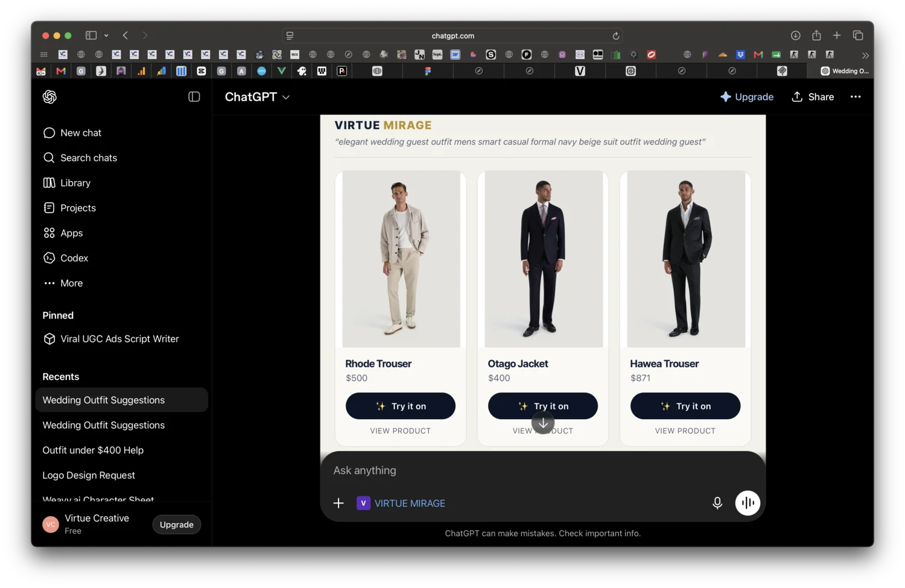The height and width of the screenshot is (588, 905).
Task: Open the Cloudflare favorites bookmark
Action: [723, 54]
